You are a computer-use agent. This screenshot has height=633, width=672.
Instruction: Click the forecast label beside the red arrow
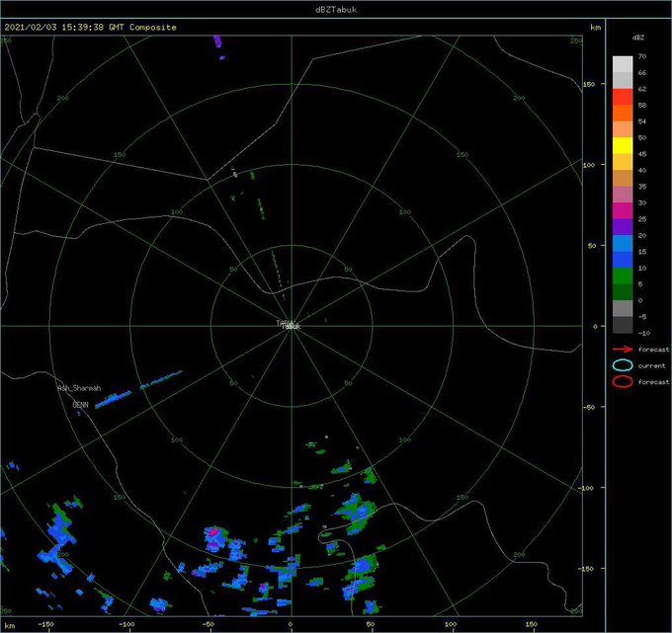(653, 350)
